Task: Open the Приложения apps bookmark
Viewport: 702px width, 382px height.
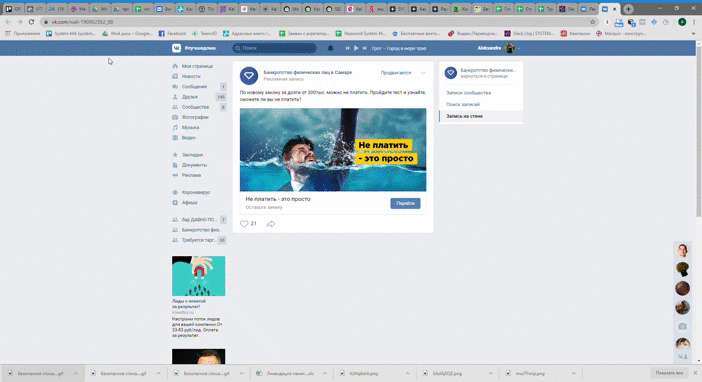Action: (22, 34)
